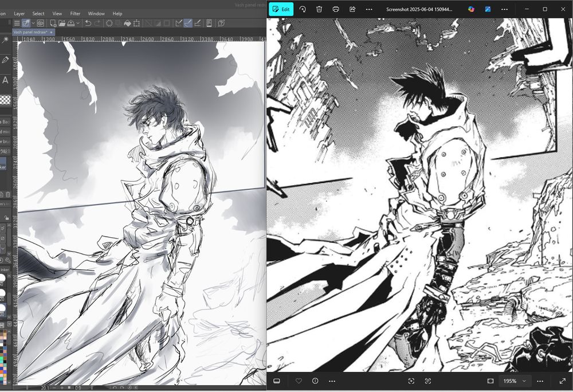Click the Save icon in command bar
Screen dimensions: 573x392
(x=71, y=23)
